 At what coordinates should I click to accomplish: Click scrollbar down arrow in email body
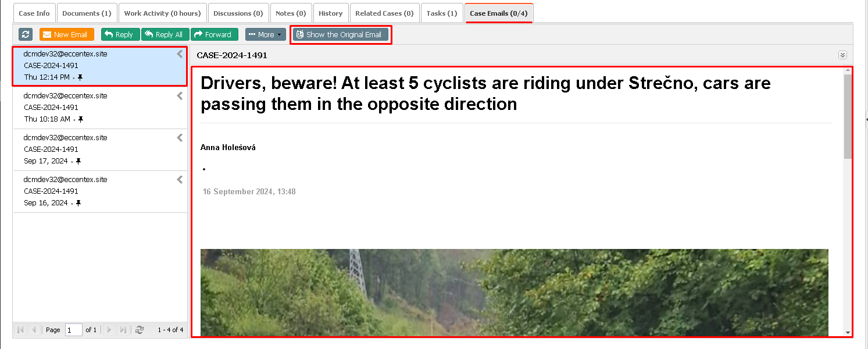pyautogui.click(x=848, y=332)
